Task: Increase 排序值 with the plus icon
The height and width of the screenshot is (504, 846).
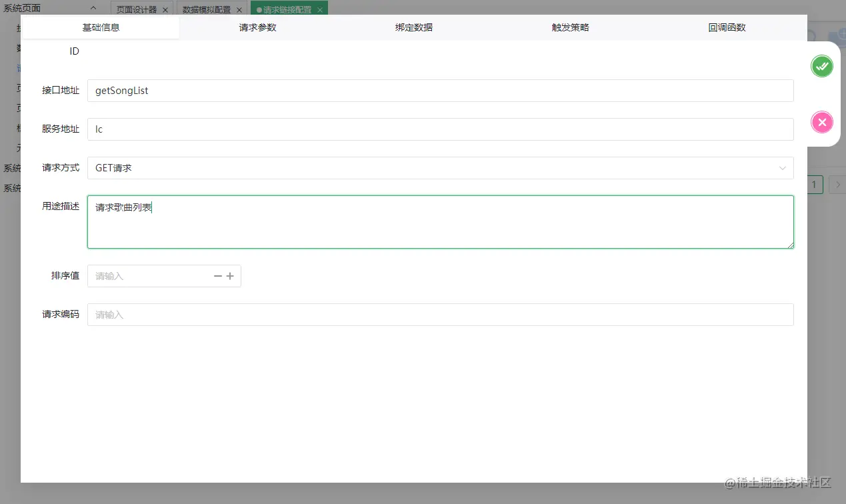Action: click(230, 276)
